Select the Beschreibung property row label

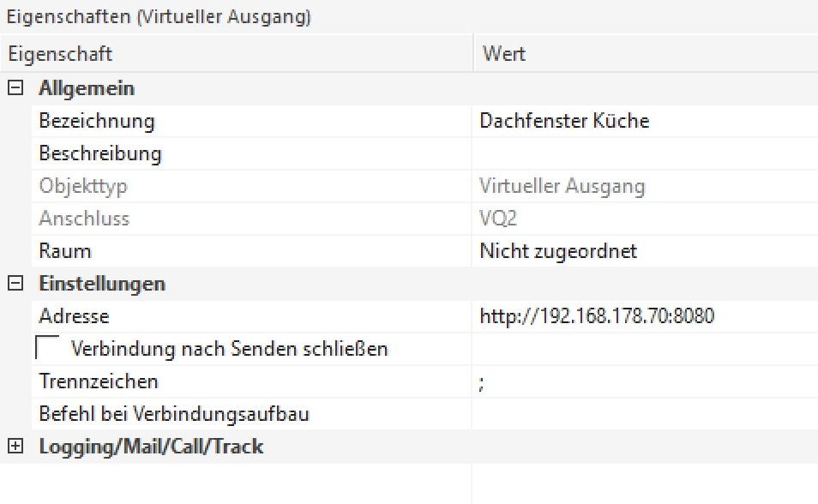(x=100, y=154)
